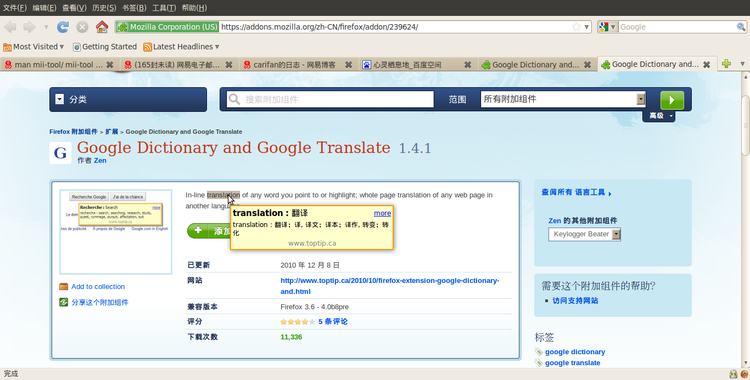Click the star rating icons
The width and height of the screenshot is (750, 380).
coord(298,322)
